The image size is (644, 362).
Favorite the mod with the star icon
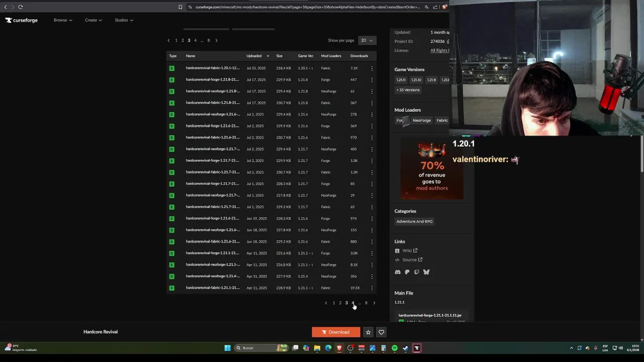pyautogui.click(x=368, y=332)
